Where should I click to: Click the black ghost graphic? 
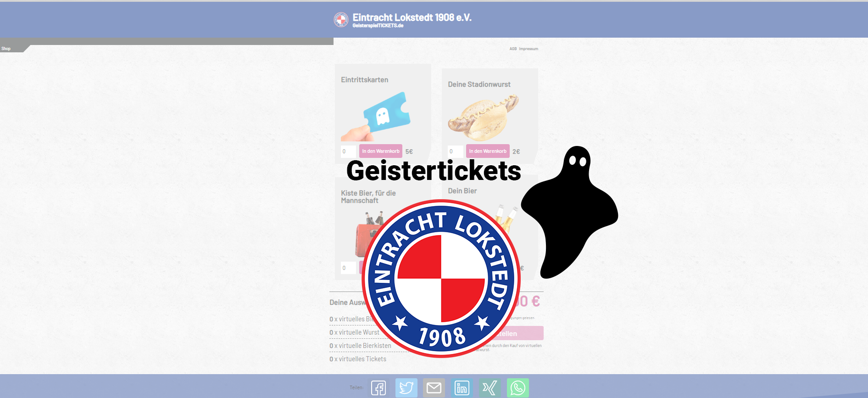coord(569,212)
